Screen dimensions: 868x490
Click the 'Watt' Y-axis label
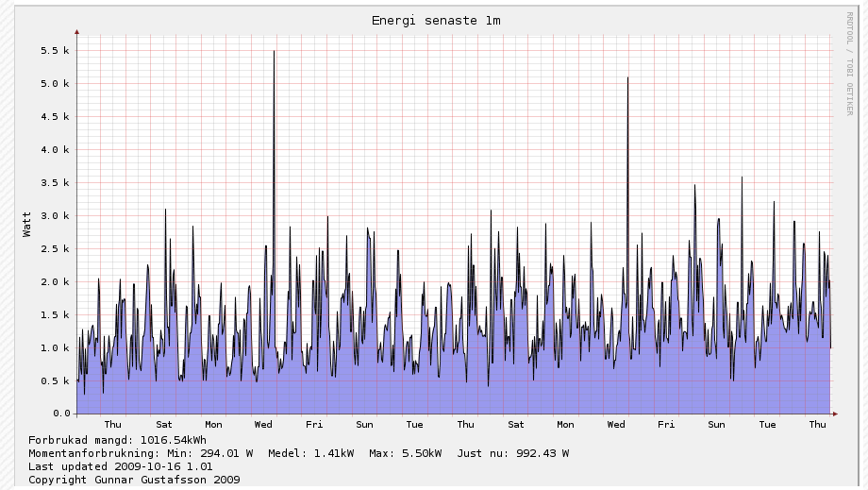27,224
